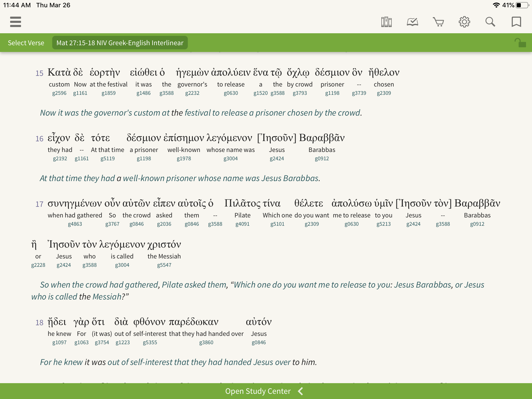This screenshot has width=532, height=399.
Task: Expand the Open Study Center panel
Action: 302,391
